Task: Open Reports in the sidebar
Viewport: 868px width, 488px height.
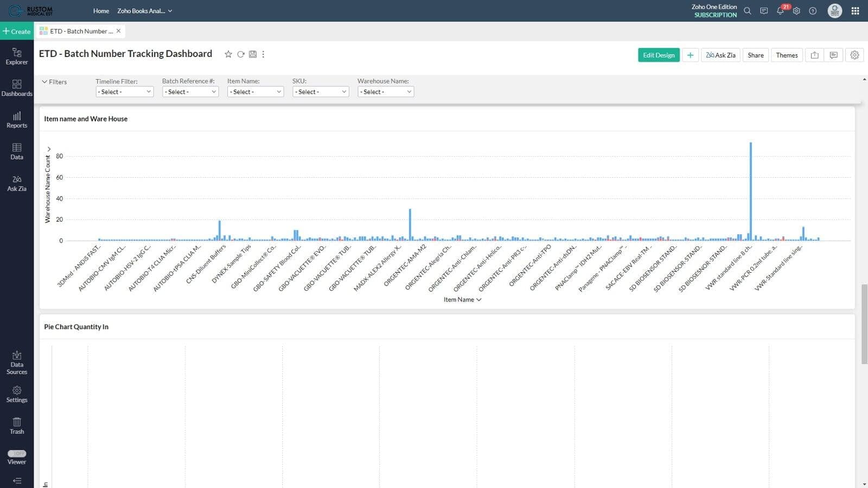Action: click(x=17, y=120)
